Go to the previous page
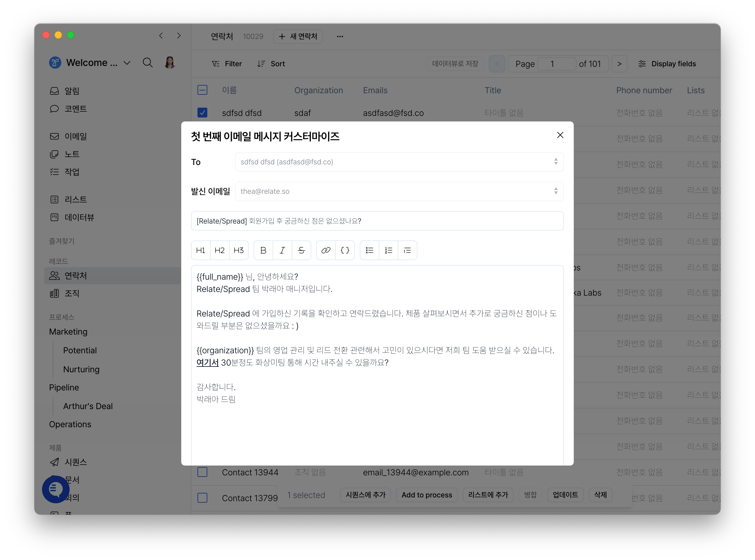The image size is (755, 560). click(497, 64)
